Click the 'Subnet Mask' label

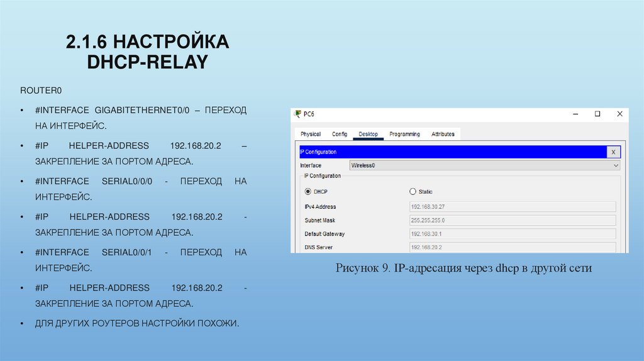320,221
